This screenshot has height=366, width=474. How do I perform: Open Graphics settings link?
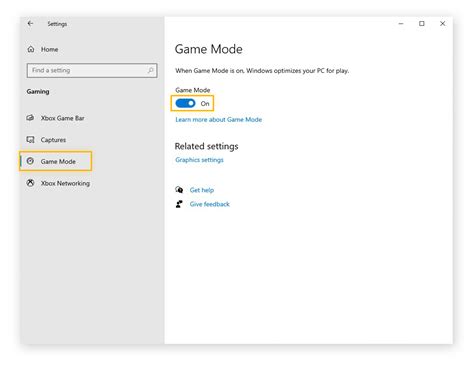tap(199, 160)
